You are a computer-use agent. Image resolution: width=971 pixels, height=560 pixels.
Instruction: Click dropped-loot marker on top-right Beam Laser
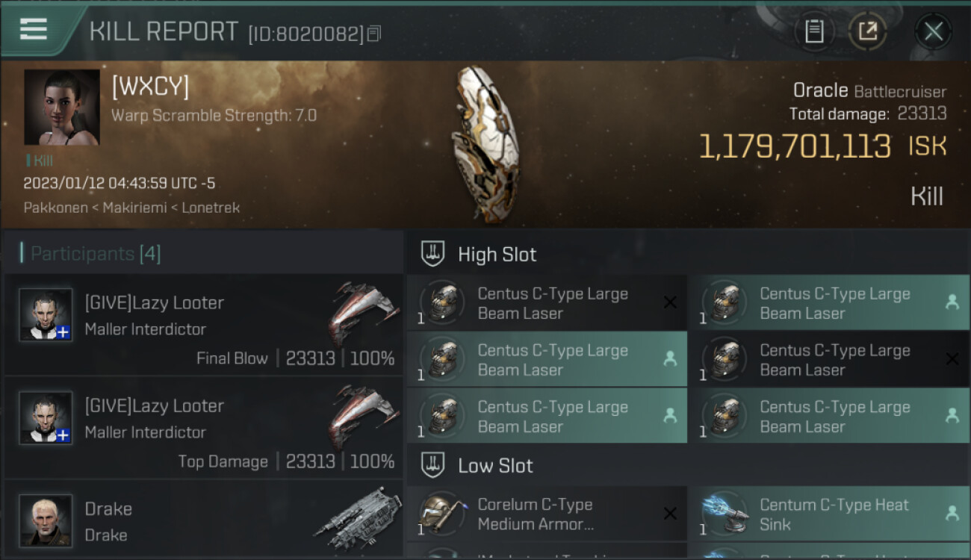click(x=952, y=302)
